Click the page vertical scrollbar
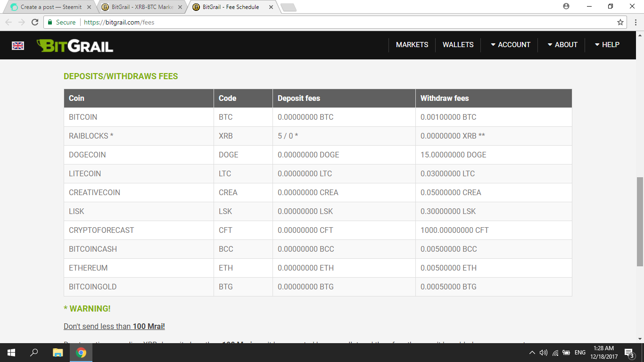The width and height of the screenshot is (644, 362). click(640, 222)
